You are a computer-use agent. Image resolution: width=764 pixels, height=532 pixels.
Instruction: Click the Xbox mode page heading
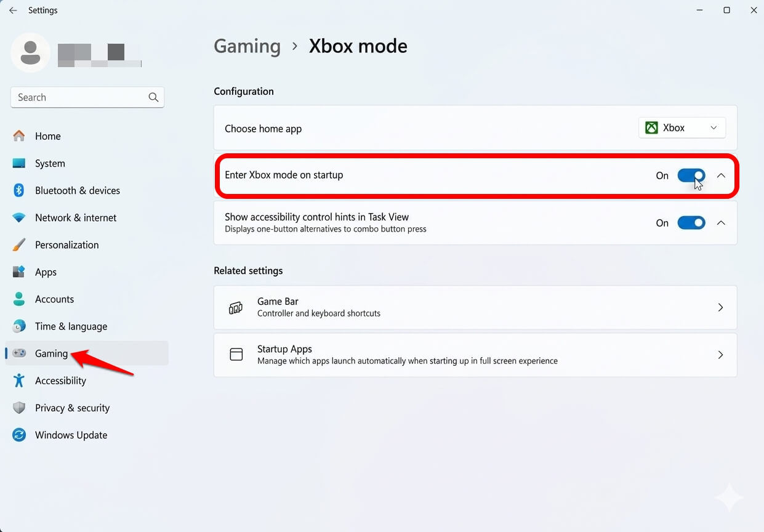[x=358, y=46]
